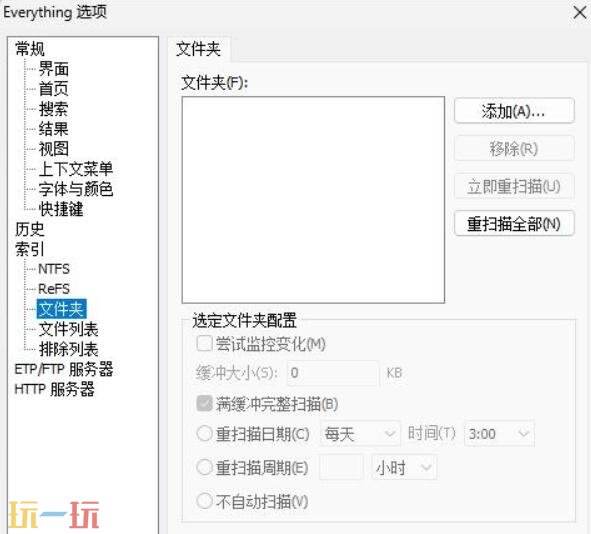
Task: Select the 不自动扫描(V) radio button
Action: 204,501
